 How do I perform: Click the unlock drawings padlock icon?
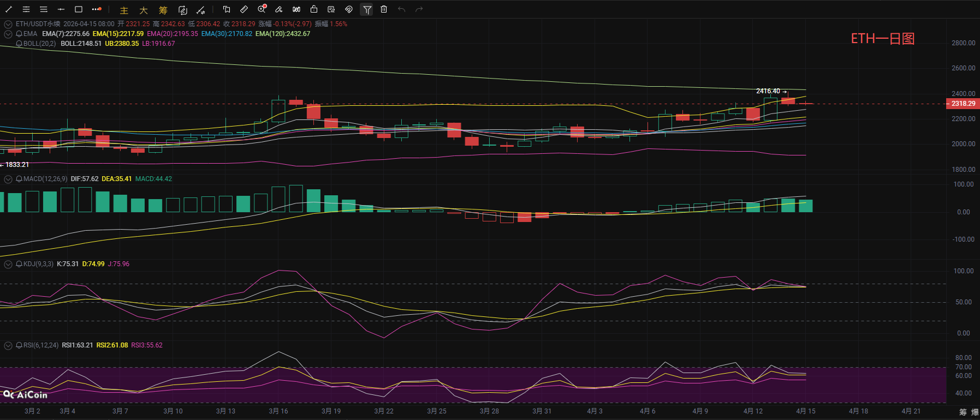click(x=314, y=9)
